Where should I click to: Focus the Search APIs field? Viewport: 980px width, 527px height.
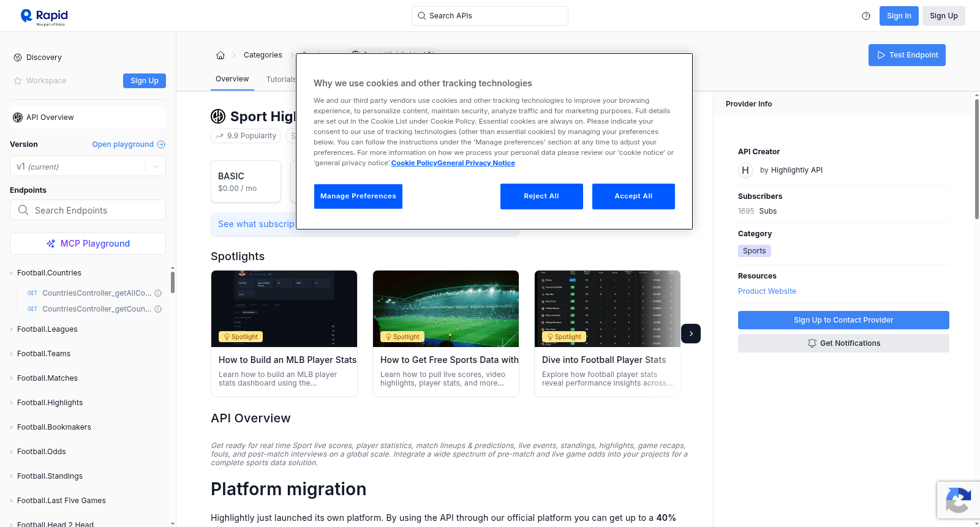[x=490, y=16]
